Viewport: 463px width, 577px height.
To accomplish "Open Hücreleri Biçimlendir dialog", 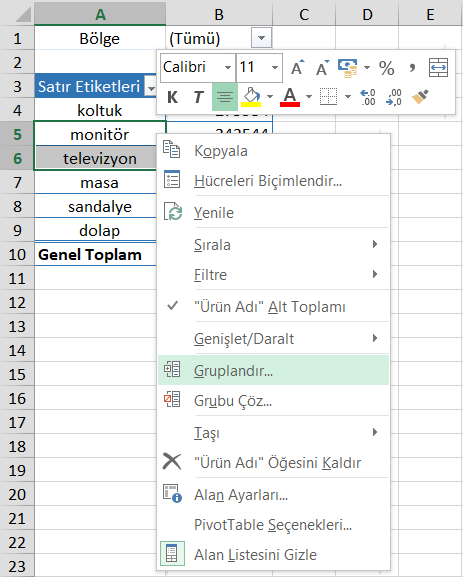I will click(x=273, y=181).
